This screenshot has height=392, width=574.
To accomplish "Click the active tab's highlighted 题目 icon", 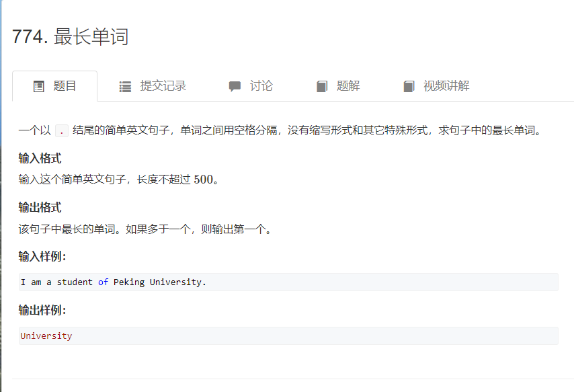I will click(38, 85).
